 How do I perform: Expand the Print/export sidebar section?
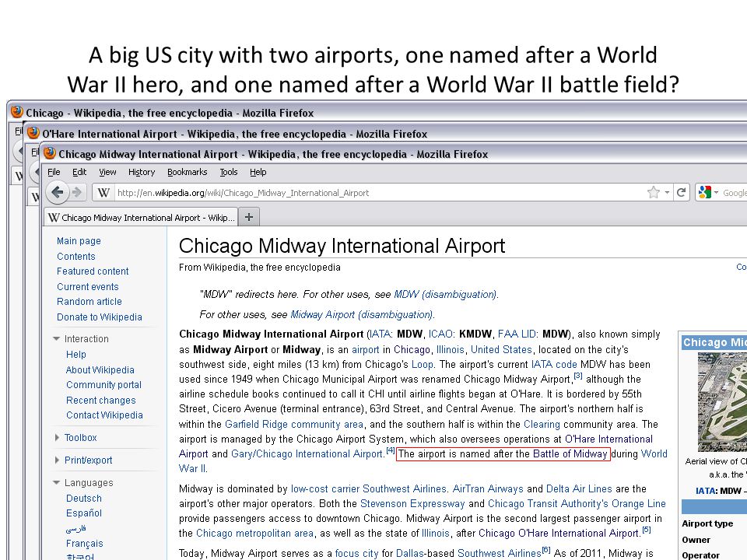(x=57, y=460)
